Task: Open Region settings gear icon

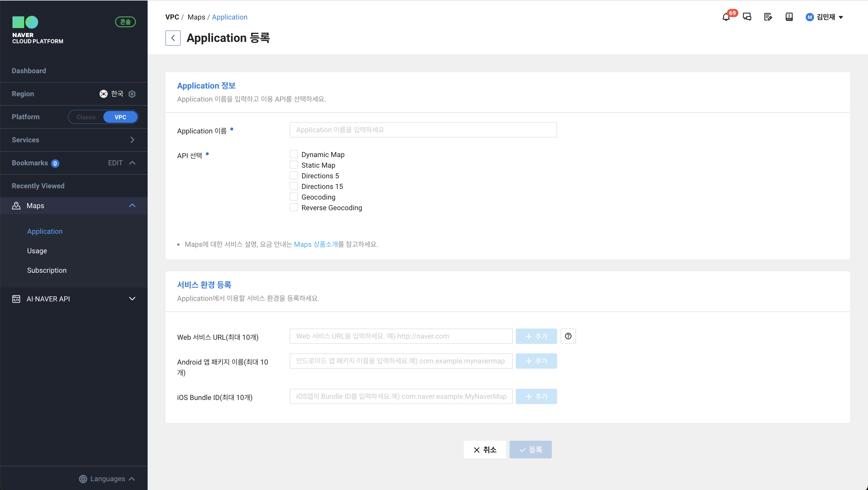Action: click(x=132, y=94)
